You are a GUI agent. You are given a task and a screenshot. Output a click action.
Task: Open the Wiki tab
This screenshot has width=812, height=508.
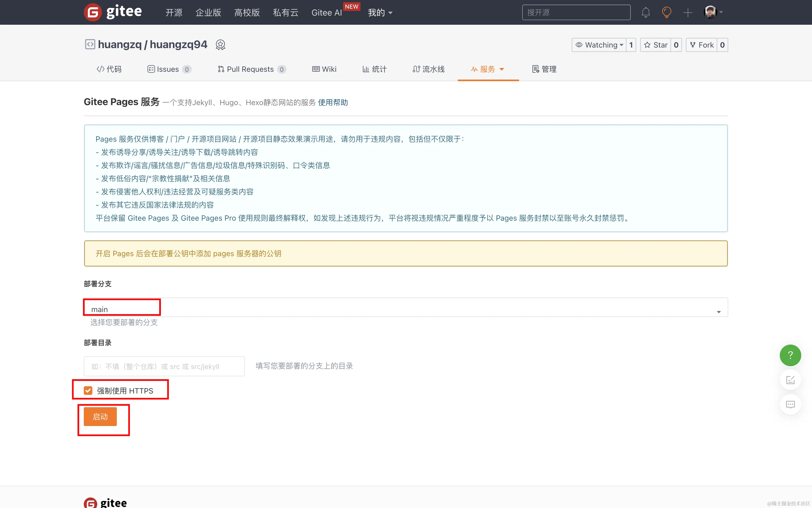324,69
